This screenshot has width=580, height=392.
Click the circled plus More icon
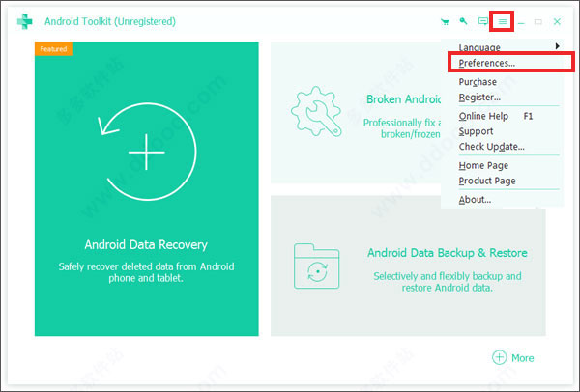[500, 357]
